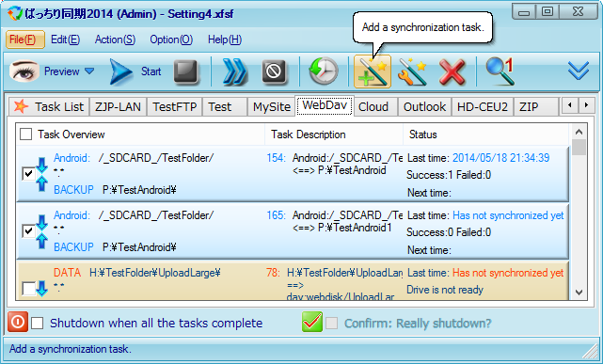Click the task list scroll down arrow
The height and width of the screenshot is (364, 603).
(579, 293)
